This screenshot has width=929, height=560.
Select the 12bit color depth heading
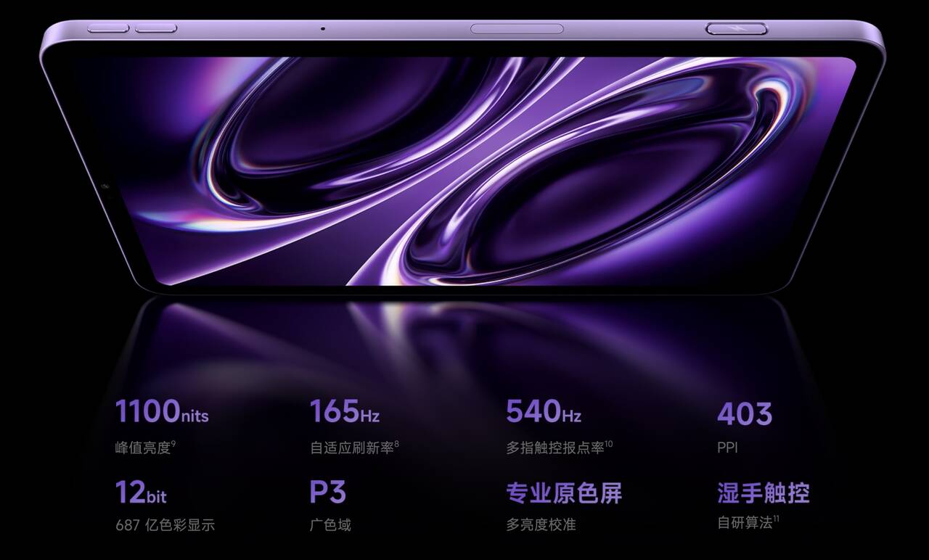coord(140,493)
